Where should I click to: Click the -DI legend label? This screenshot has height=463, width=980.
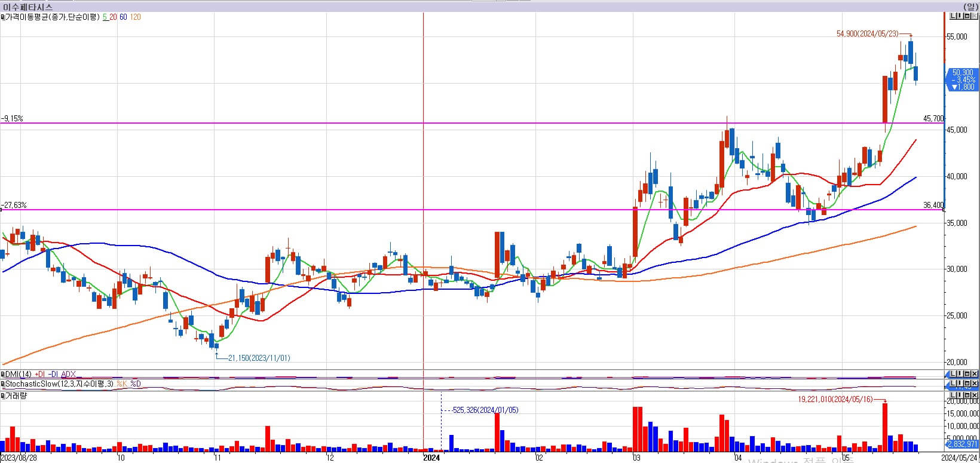click(53, 375)
